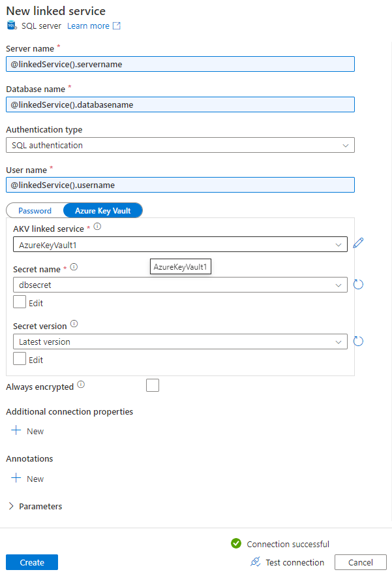392x572 pixels.
Task: Click the info icon beside Secret version
Action: (73, 324)
